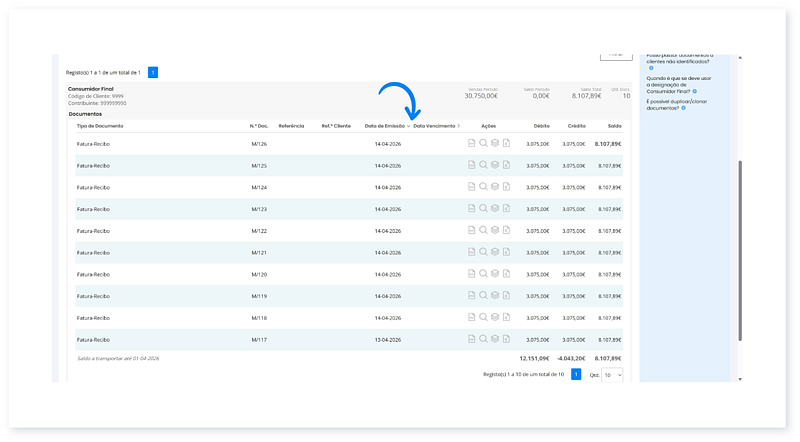
Task: Click the N.º Doc. column header
Action: click(259, 126)
